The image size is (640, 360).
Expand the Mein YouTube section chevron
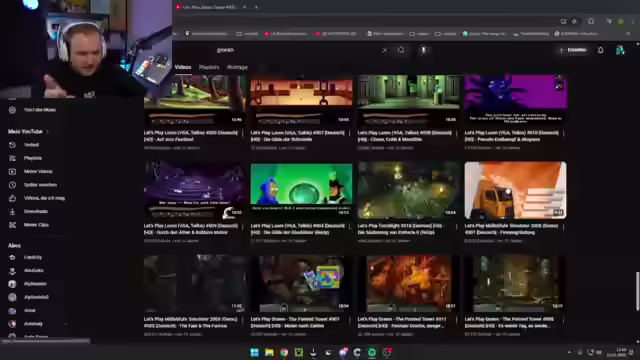click(48, 131)
